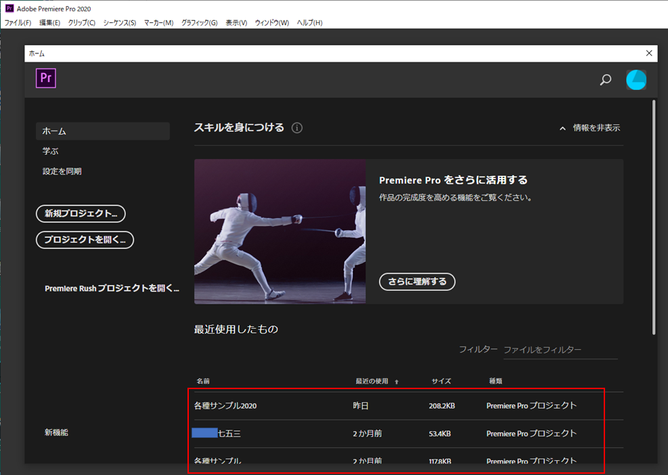Click the 208.2KB size cell
Viewport: 668px width, 475px height.
click(442, 406)
